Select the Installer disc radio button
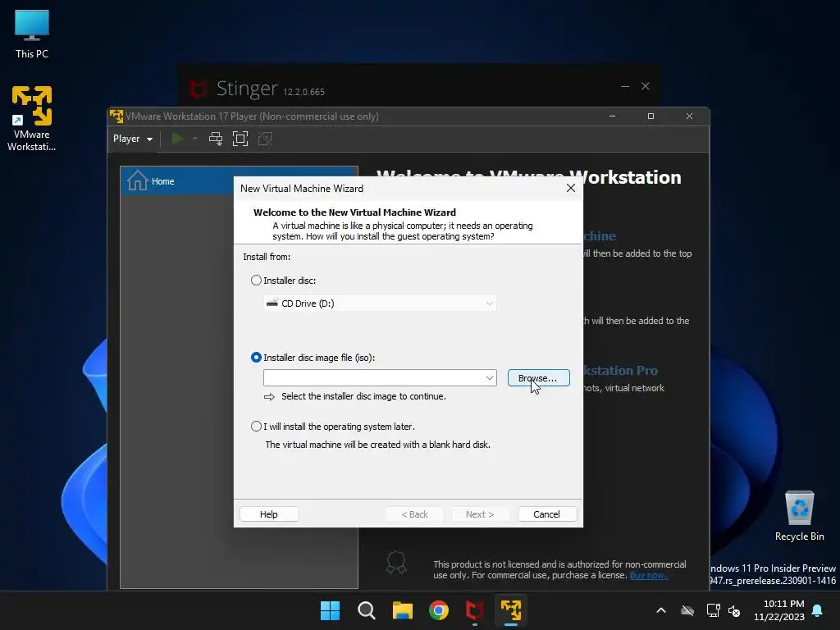The height and width of the screenshot is (630, 840). point(256,281)
